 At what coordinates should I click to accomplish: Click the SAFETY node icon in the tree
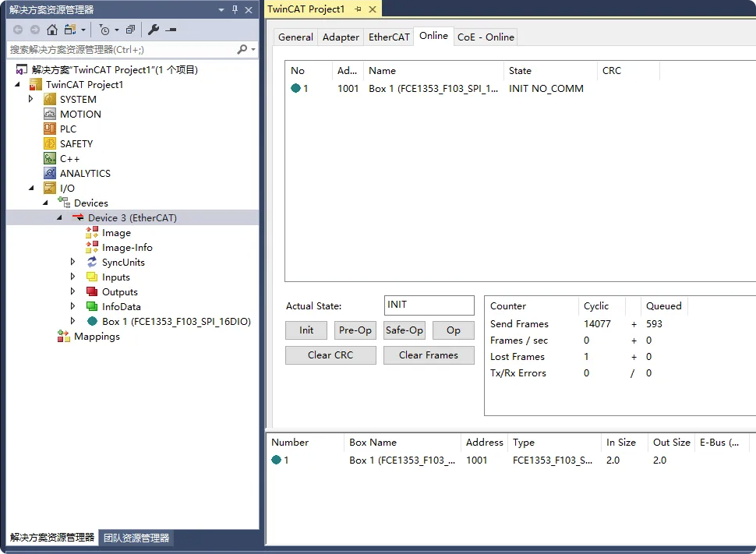click(50, 143)
